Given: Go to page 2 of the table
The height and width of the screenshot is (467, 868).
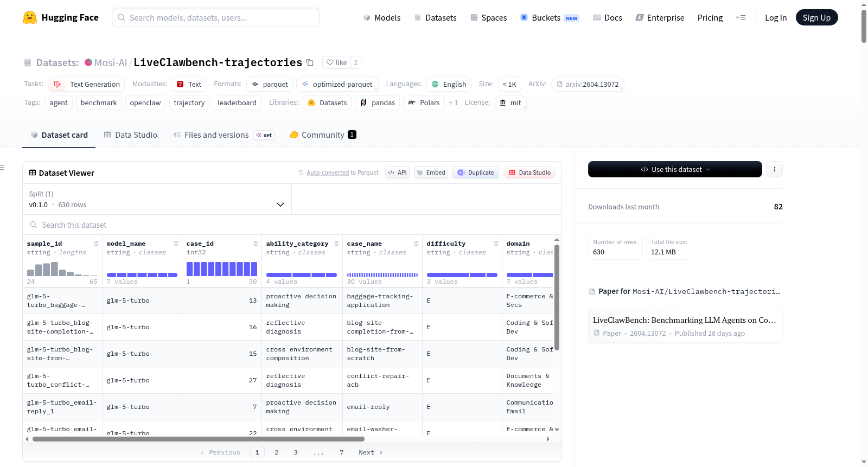Looking at the screenshot, I should point(277,452).
